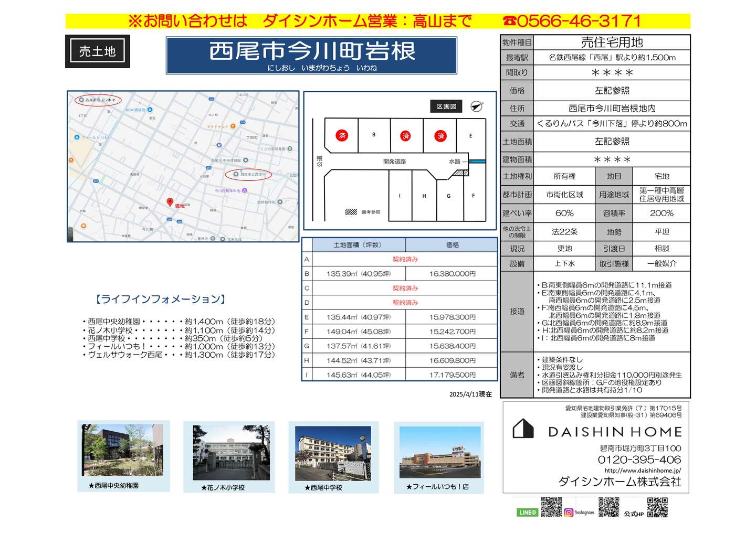Click the toll-free number 0120-395-406
Screen dimensions: 756x534
coord(639,460)
